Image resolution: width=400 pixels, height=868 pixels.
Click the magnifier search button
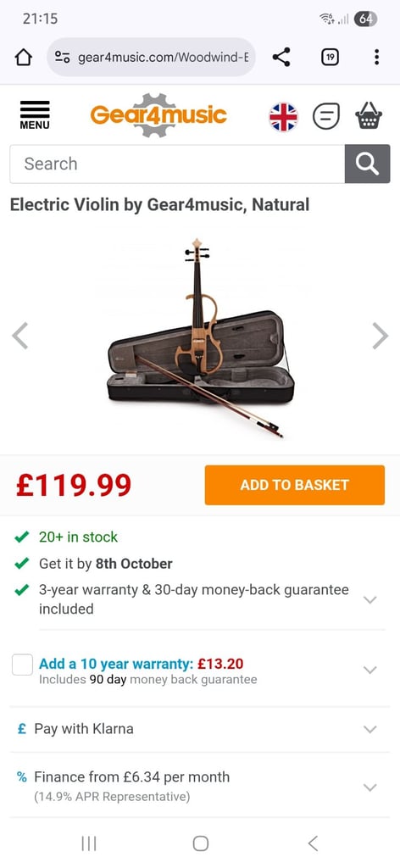click(367, 164)
